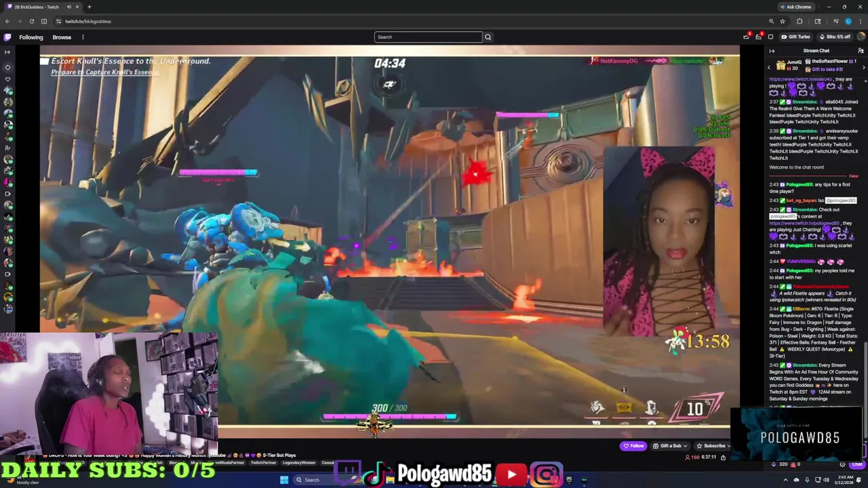Click Stream Chat header title

816,51
